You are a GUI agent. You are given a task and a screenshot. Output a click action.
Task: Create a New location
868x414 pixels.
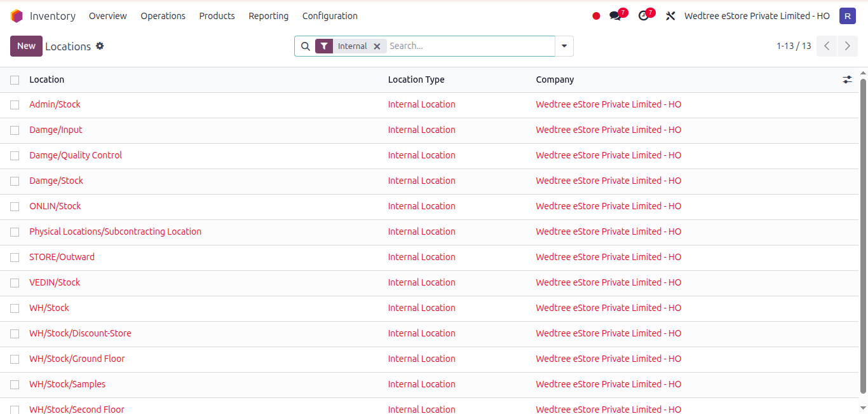click(26, 46)
